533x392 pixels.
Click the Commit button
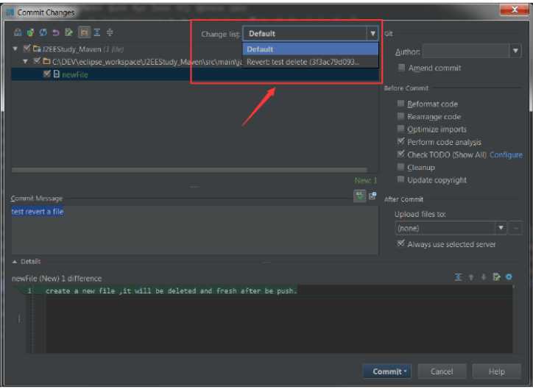click(386, 371)
